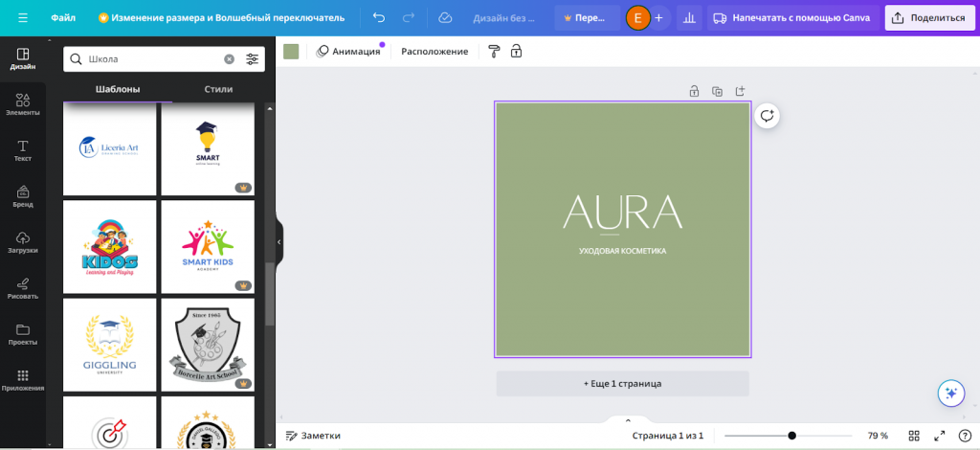Lock the page above the canvas
This screenshot has height=450, width=980.
click(x=694, y=91)
